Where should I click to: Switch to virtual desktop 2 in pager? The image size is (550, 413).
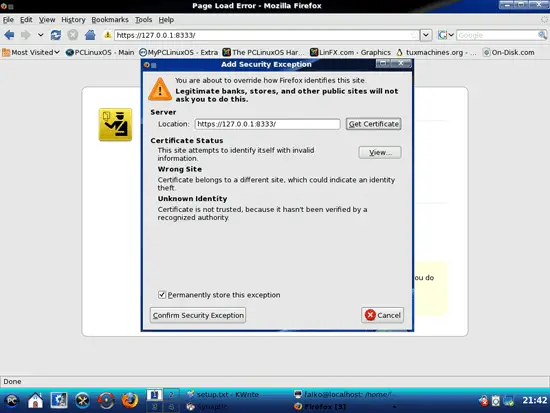click(171, 395)
